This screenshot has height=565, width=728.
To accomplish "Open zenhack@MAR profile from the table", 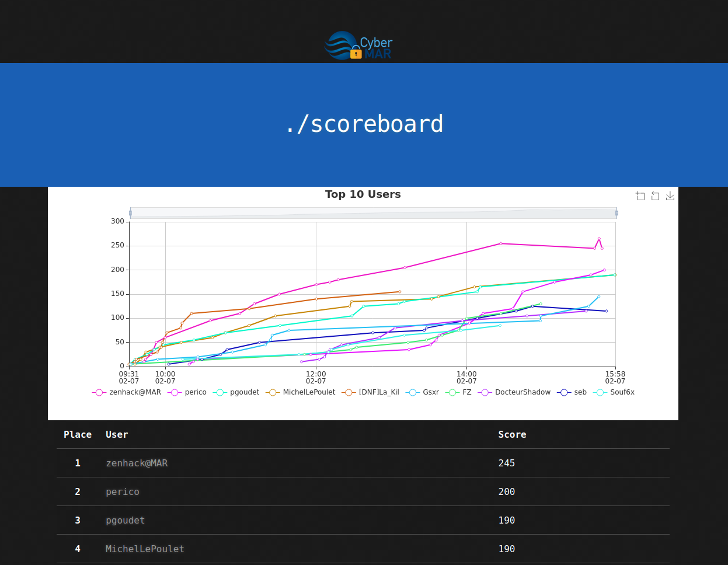I will tap(137, 463).
